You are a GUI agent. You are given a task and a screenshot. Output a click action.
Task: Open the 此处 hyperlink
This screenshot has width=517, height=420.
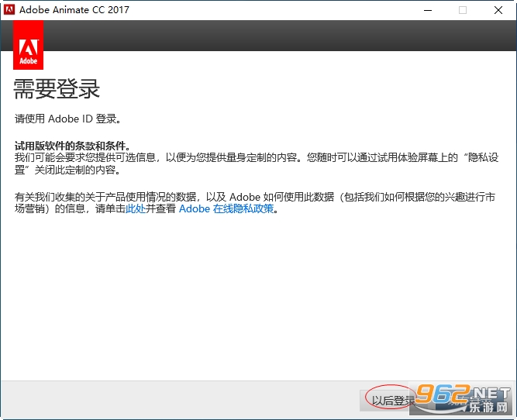[x=136, y=208]
